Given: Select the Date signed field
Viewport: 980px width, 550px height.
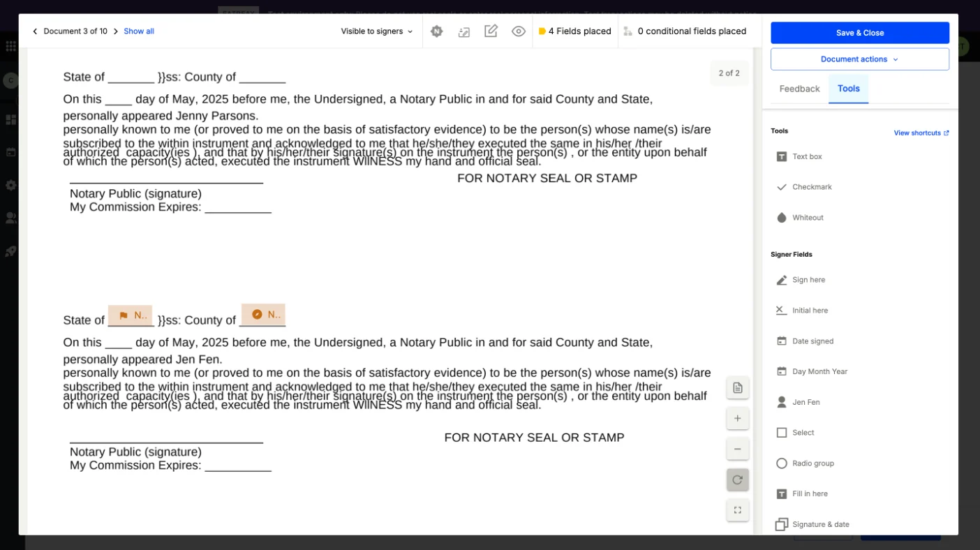Looking at the screenshot, I should (805, 341).
